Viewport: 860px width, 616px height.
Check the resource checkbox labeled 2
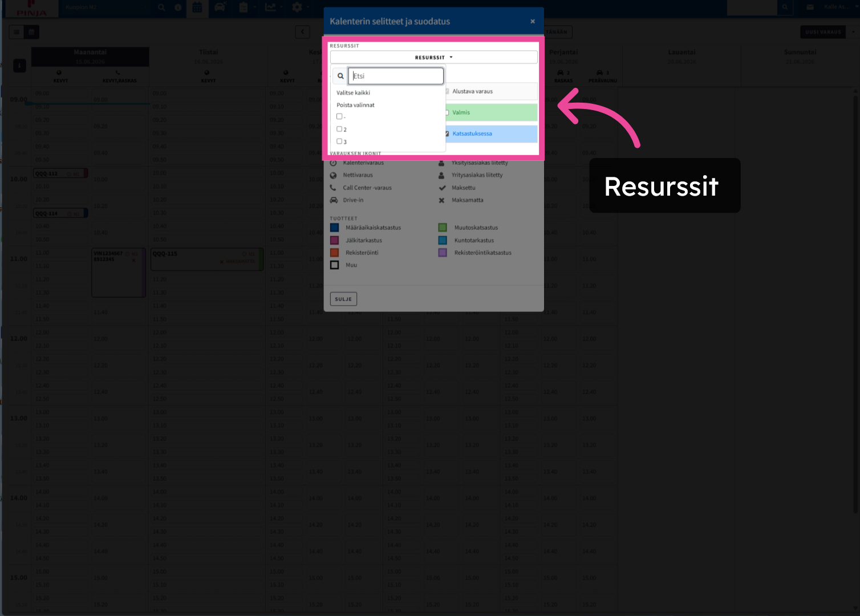(339, 129)
